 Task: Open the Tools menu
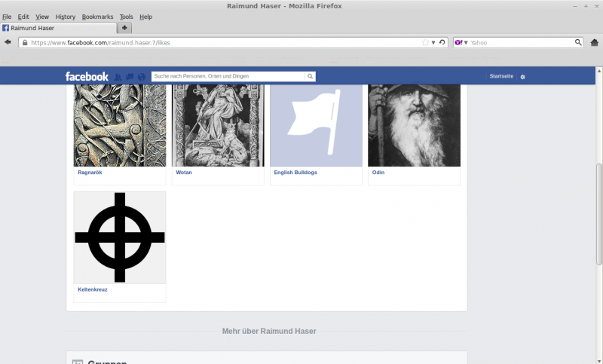point(126,17)
